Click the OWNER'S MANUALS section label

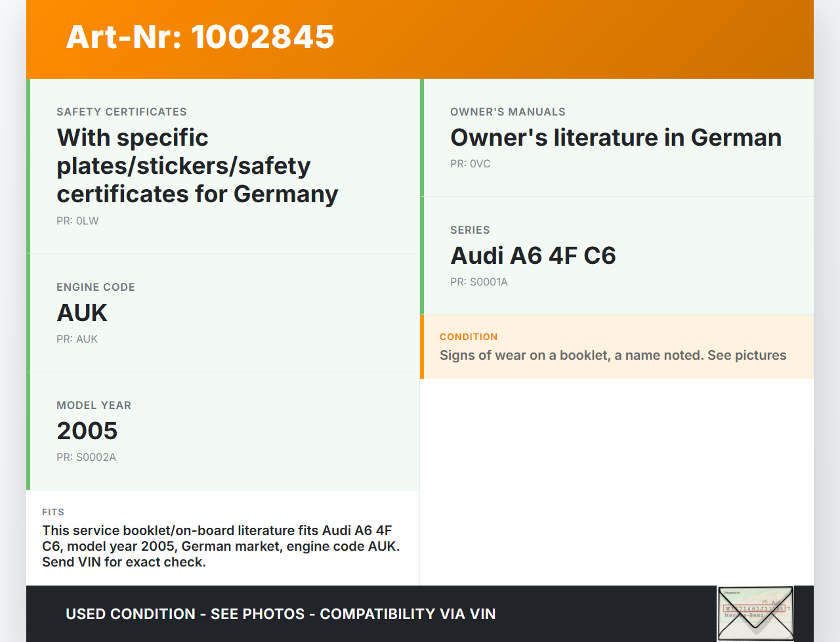507,112
